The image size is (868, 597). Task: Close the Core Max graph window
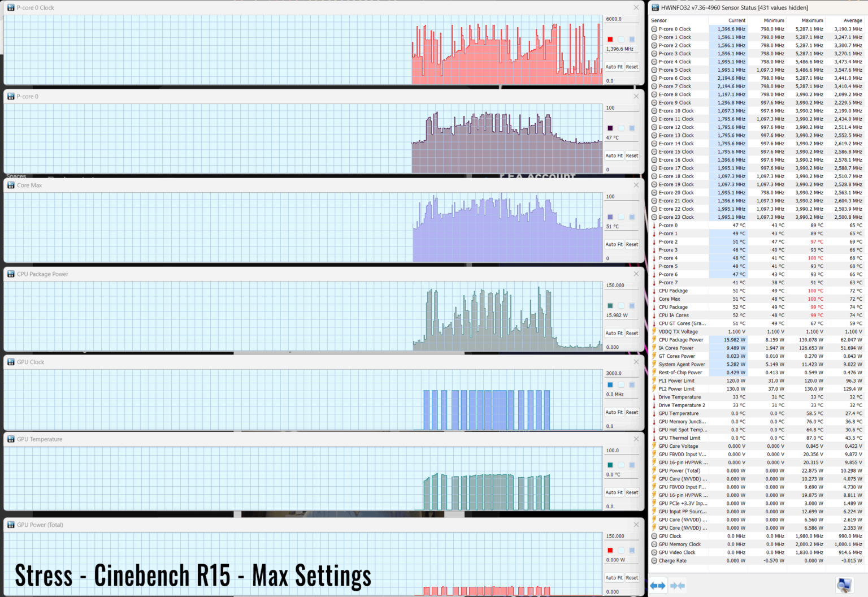636,185
